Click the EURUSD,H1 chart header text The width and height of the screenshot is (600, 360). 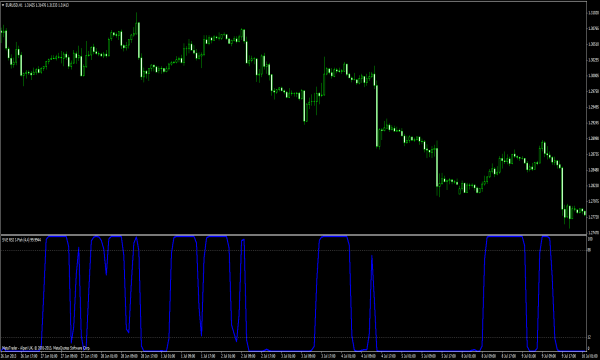tap(38, 5)
